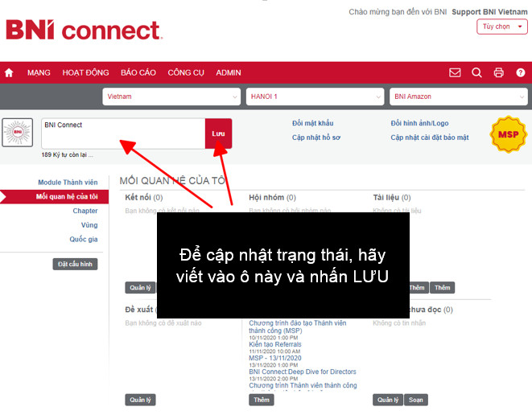Viewport: 532px width, 415px height.
Task: Click the BNI profile picture thumbnail
Action: click(x=17, y=132)
